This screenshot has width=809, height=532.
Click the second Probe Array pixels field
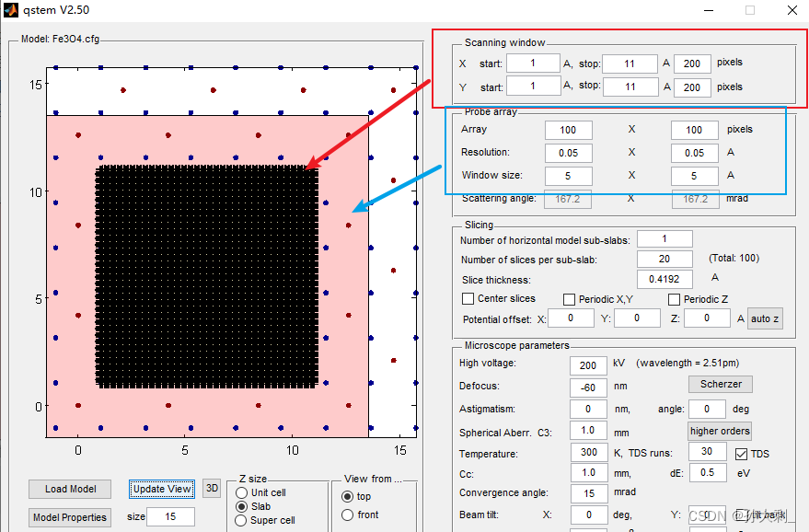click(695, 130)
